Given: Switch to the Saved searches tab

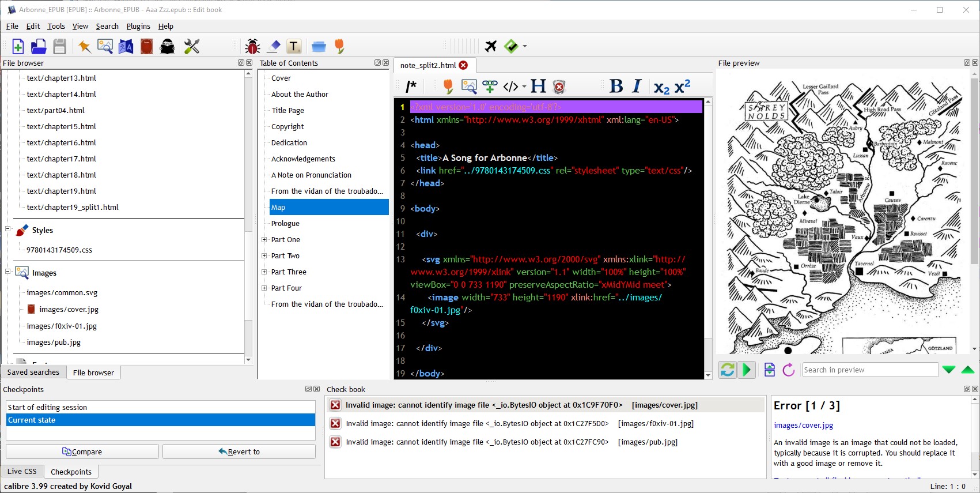Looking at the screenshot, I should pyautogui.click(x=33, y=372).
